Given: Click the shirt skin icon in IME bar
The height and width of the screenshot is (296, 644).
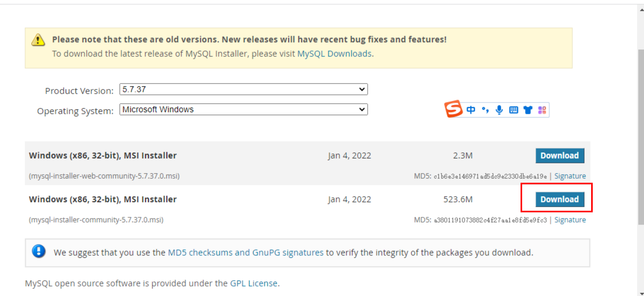Looking at the screenshot, I should (528, 110).
